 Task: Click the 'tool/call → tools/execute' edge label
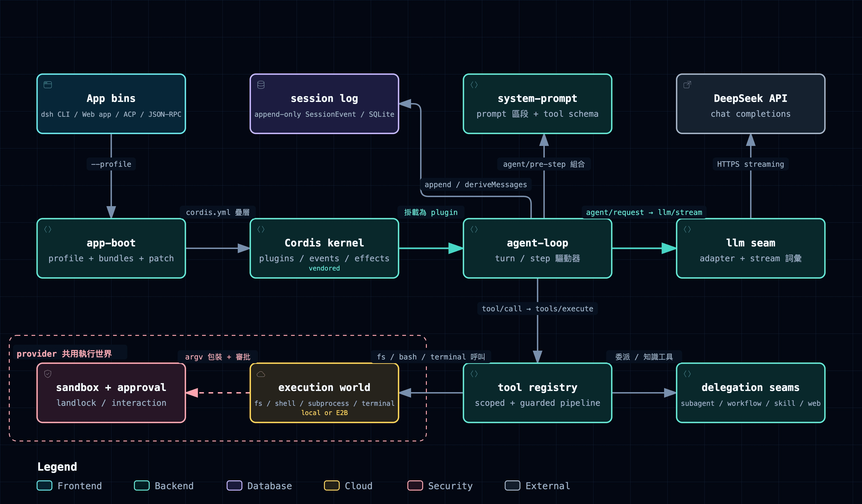[x=537, y=309]
